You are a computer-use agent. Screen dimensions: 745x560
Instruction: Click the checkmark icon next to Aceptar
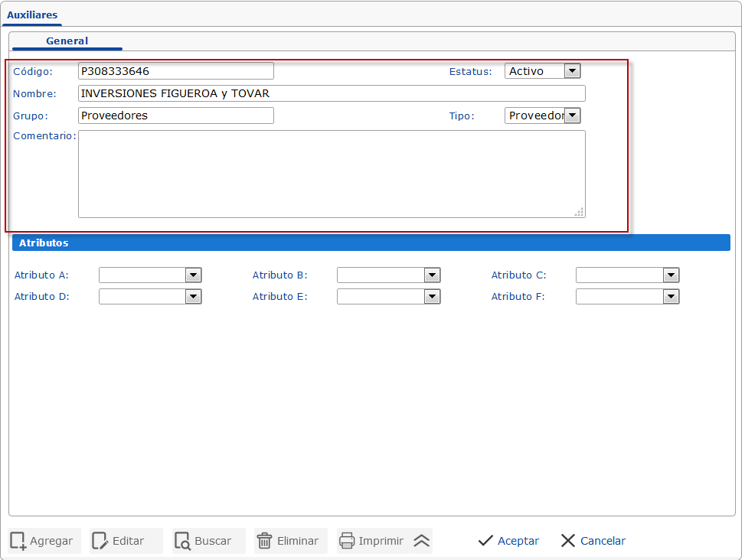click(485, 541)
